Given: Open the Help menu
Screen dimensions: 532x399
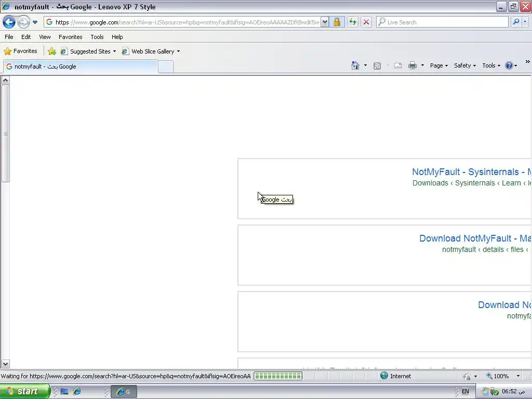Looking at the screenshot, I should click(117, 37).
